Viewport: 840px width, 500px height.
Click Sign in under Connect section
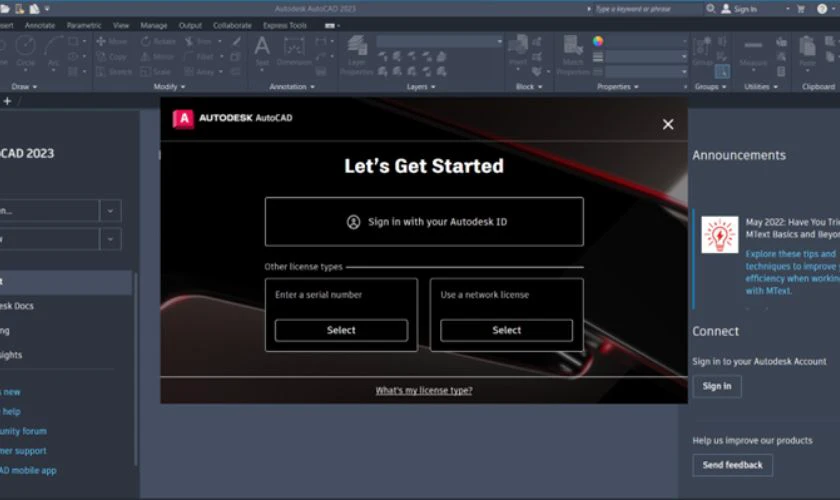pyautogui.click(x=717, y=386)
